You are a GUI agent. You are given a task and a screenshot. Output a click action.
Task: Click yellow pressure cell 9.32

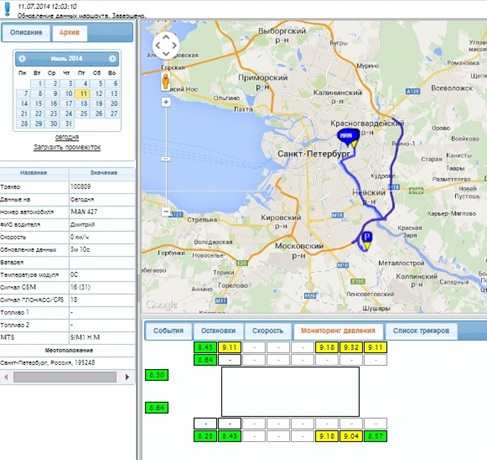(x=351, y=347)
